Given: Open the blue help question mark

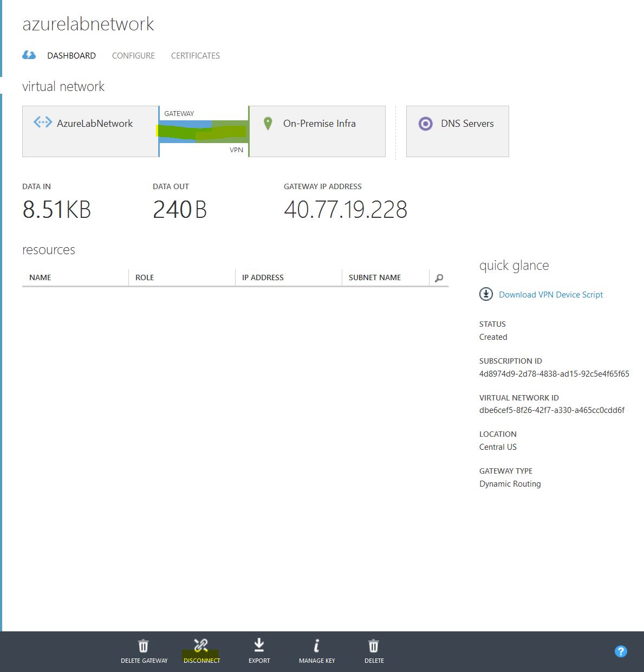Looking at the screenshot, I should [621, 651].
